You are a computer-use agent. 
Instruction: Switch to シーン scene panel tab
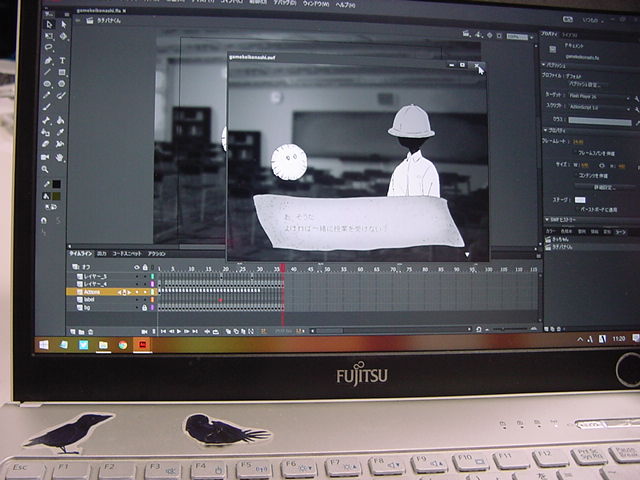[x=620, y=232]
